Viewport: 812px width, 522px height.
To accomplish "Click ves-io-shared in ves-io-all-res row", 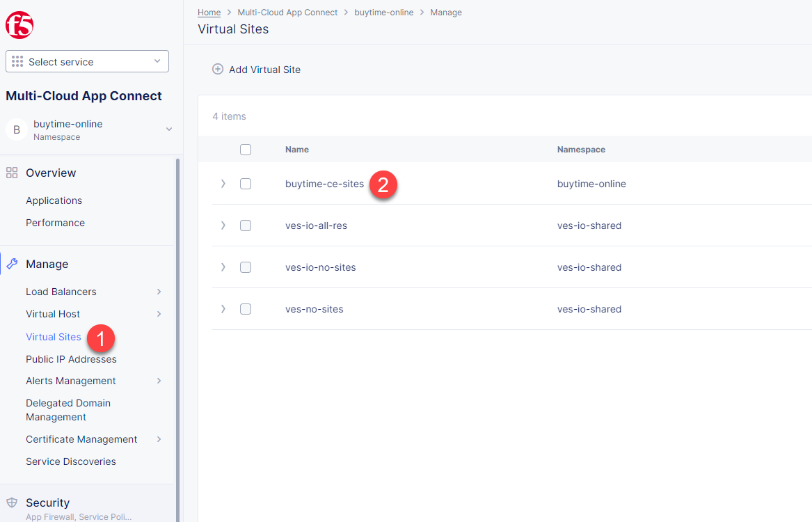I will click(589, 226).
